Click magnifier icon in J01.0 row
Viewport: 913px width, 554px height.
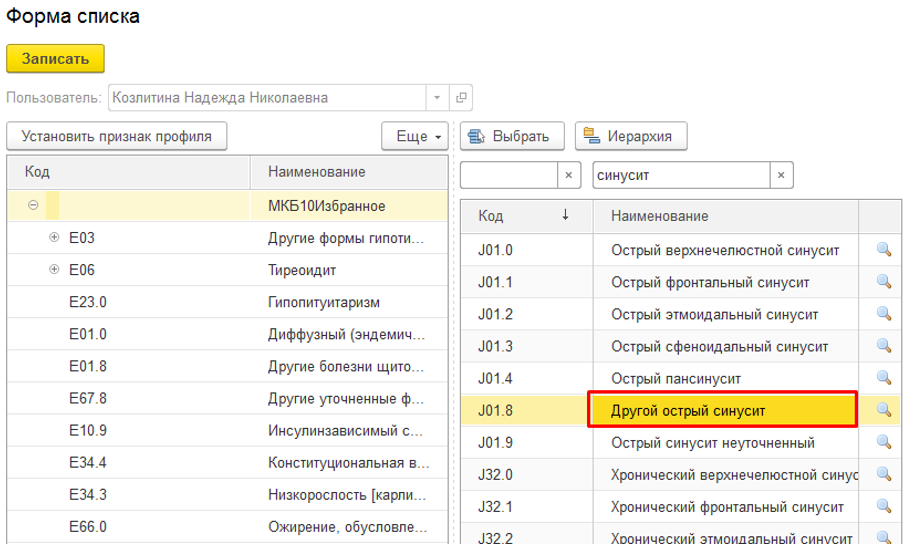tap(883, 250)
